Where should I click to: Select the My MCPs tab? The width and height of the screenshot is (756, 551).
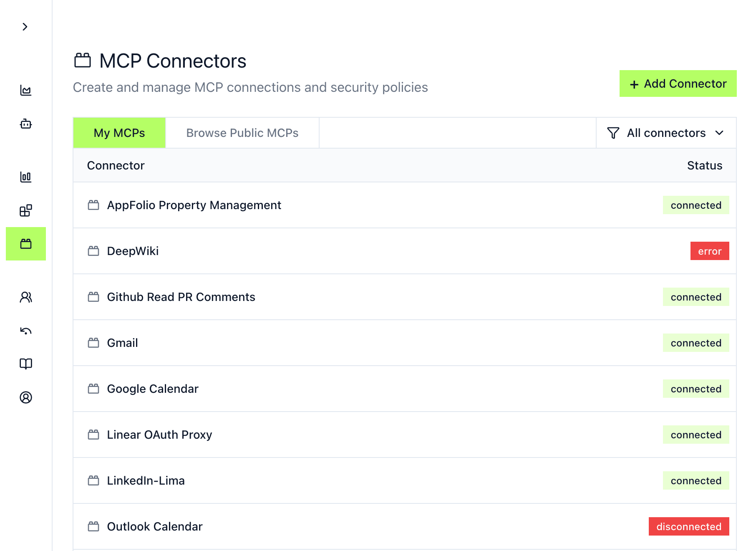[119, 133]
